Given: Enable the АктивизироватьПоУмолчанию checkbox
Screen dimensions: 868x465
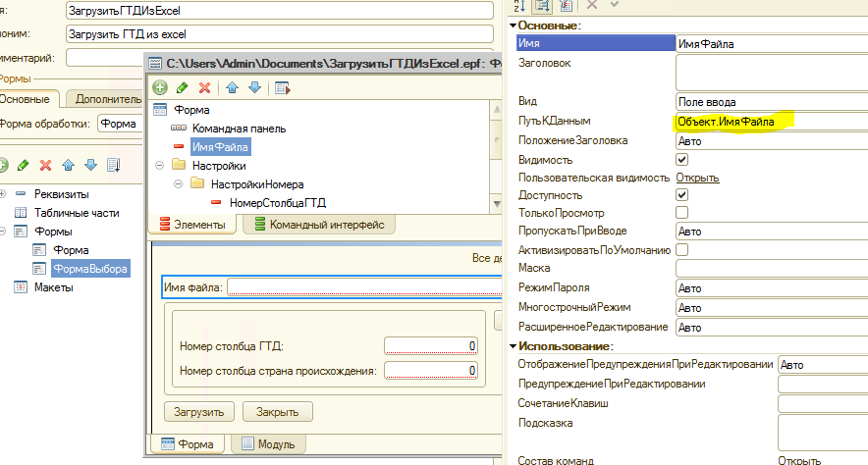Looking at the screenshot, I should pyautogui.click(x=682, y=249).
